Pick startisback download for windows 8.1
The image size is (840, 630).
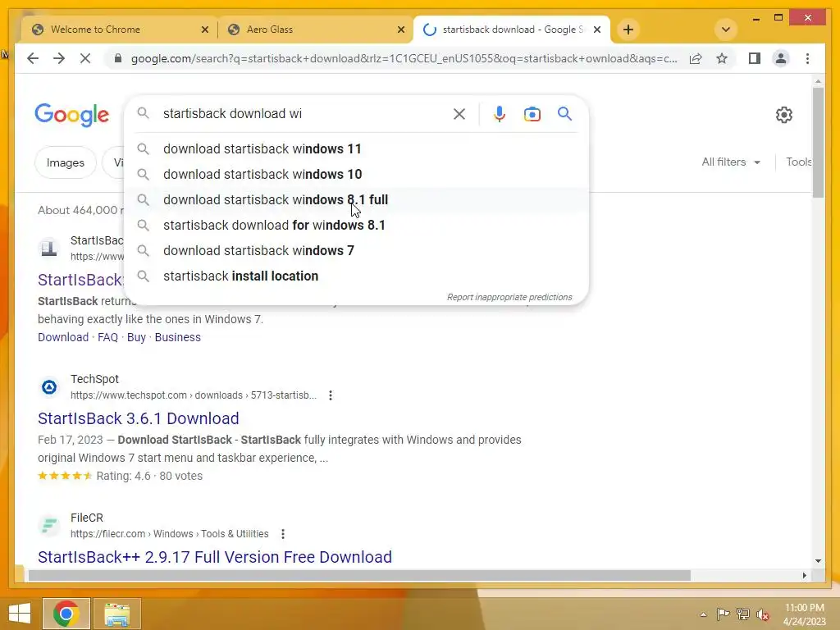tap(356, 225)
